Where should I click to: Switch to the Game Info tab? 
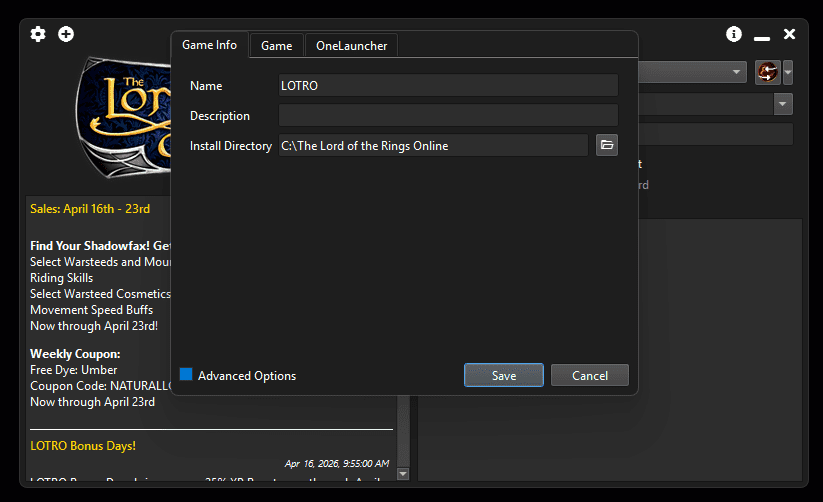click(x=209, y=45)
